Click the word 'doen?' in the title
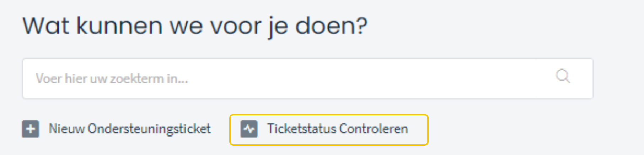 [331, 26]
